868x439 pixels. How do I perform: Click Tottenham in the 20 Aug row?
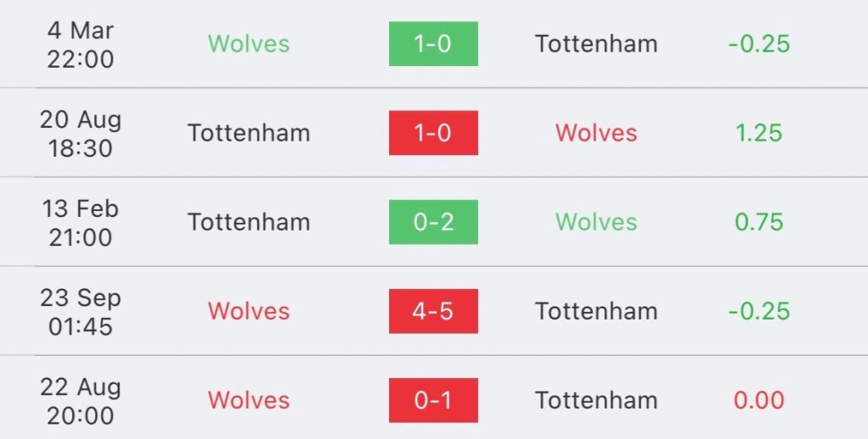click(x=249, y=133)
